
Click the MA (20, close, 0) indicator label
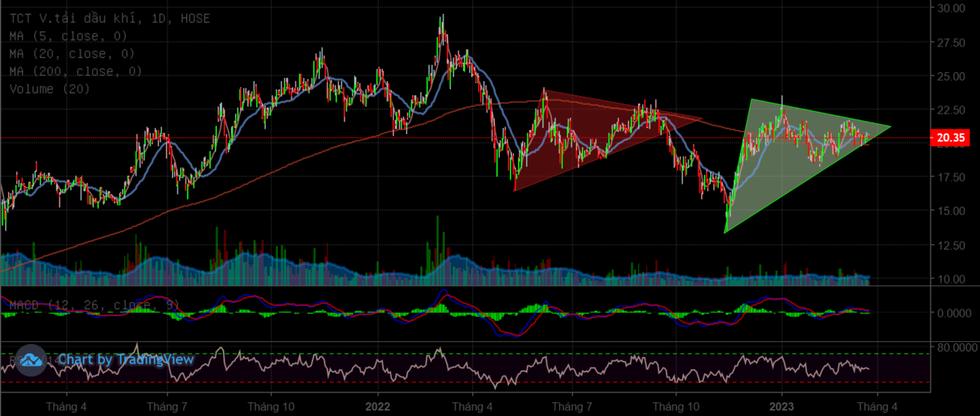click(x=72, y=54)
